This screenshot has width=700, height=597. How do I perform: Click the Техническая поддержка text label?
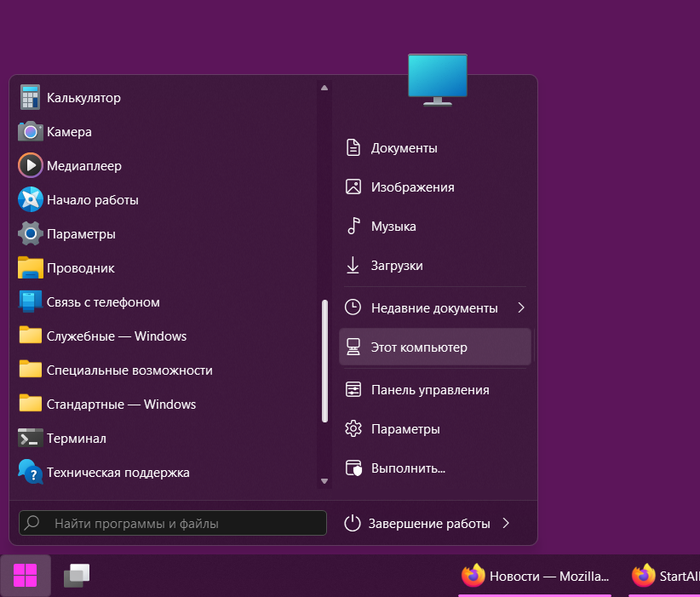click(118, 473)
